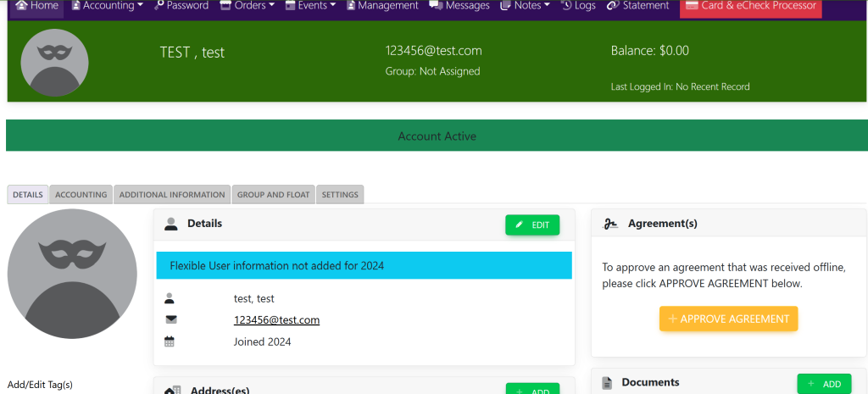The image size is (868, 394).
Task: Expand the Orders dropdown menu
Action: 248,6
